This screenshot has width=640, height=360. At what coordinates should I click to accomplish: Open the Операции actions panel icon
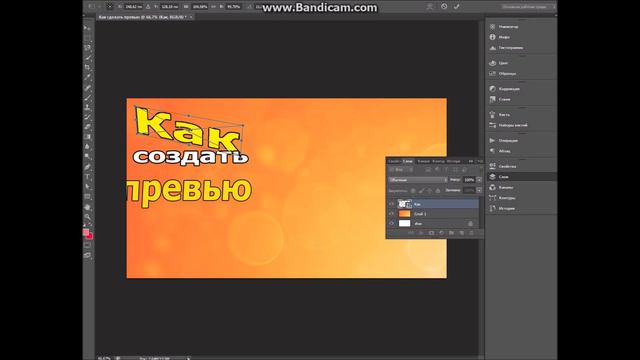(x=493, y=140)
